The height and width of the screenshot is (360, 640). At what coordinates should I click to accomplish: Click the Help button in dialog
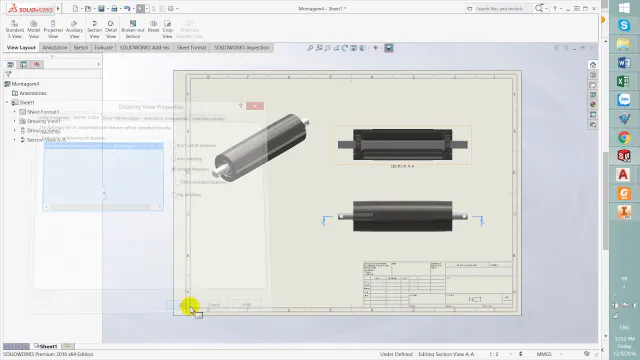pyautogui.click(x=246, y=304)
